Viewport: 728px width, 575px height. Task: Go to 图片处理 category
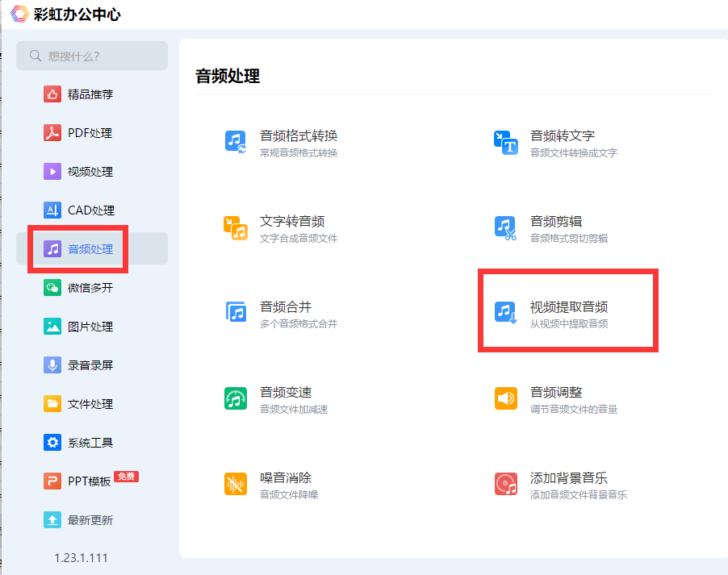(x=90, y=327)
